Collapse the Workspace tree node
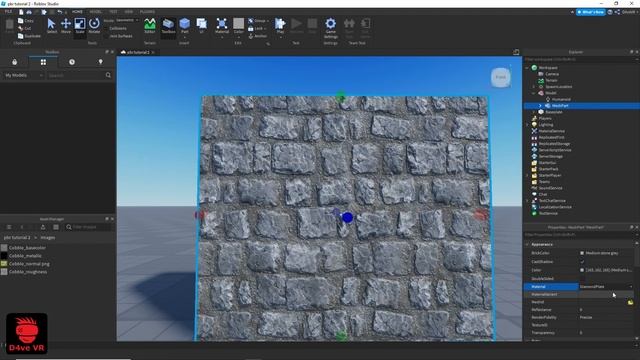 (x=527, y=68)
